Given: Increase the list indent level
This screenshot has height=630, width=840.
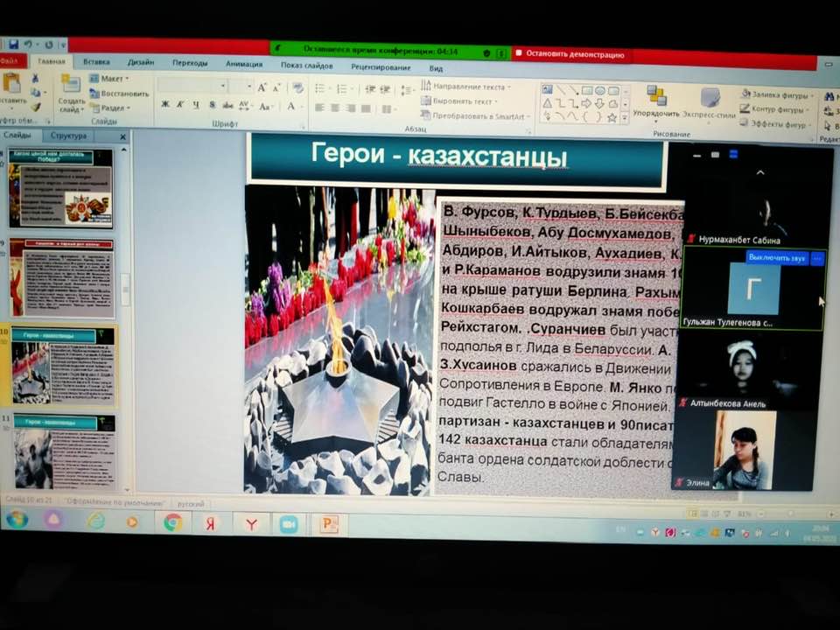Looking at the screenshot, I should (385, 90).
